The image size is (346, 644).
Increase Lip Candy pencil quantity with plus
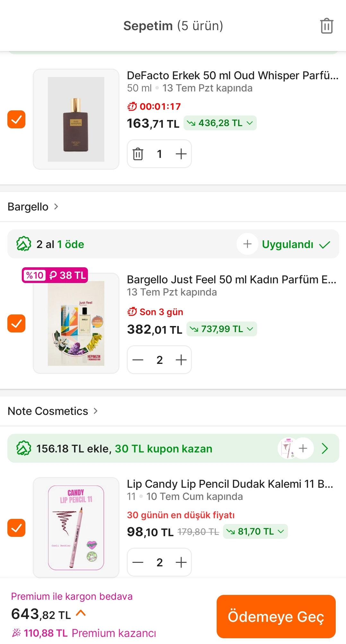181,562
